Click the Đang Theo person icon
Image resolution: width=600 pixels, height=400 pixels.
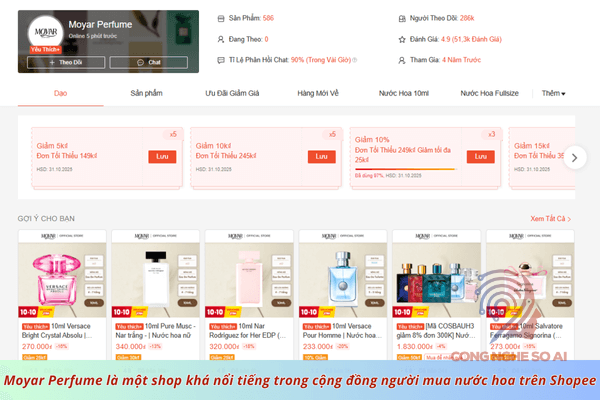(221, 39)
